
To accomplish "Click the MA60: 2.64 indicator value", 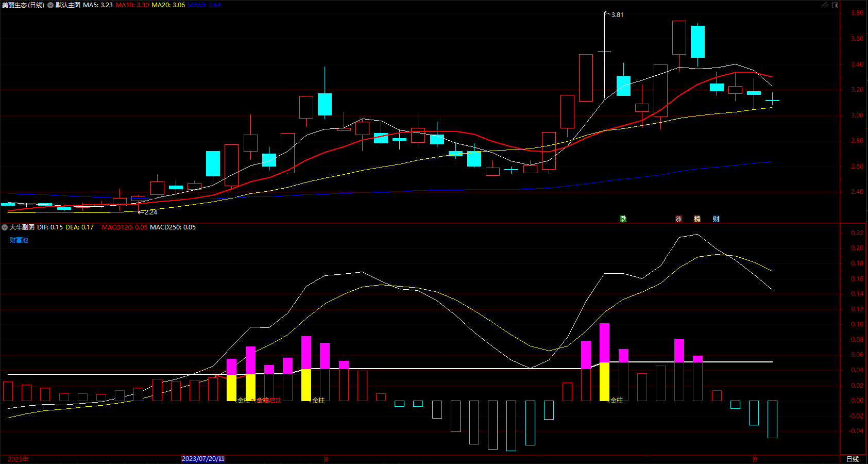I will [205, 5].
